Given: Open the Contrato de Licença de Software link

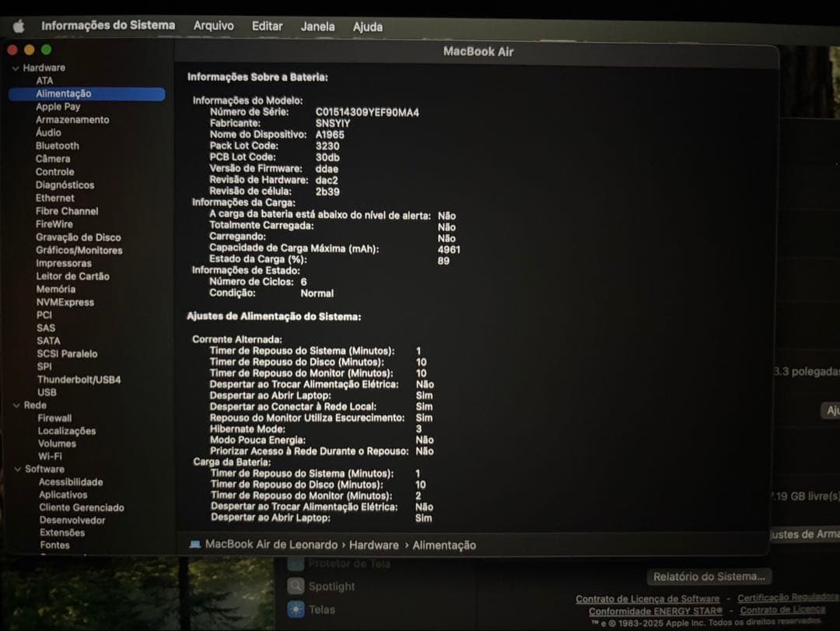Looking at the screenshot, I should pos(647,598).
